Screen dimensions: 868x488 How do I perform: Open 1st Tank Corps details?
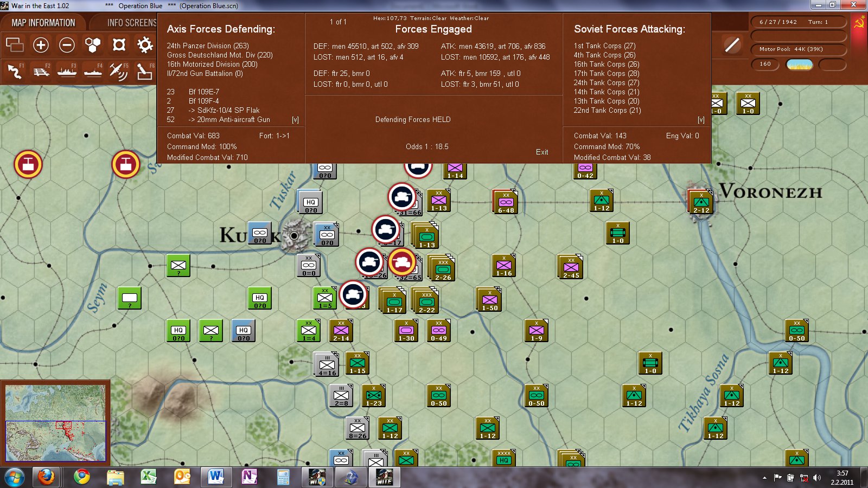point(604,46)
